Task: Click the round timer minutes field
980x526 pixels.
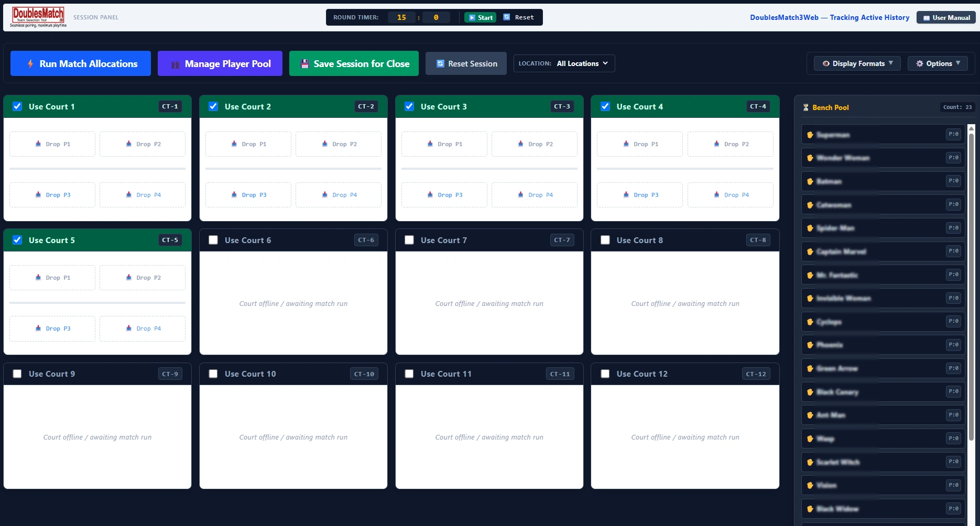Action: 401,17
